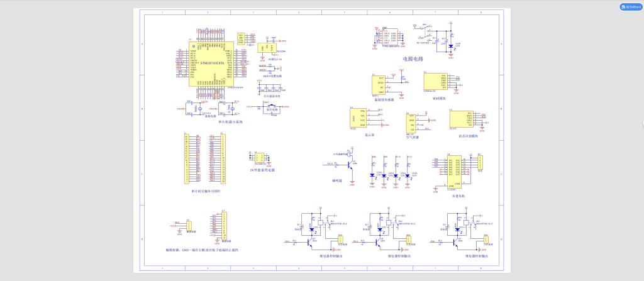Click the 复位电路 reset switch symbol
The image size is (644, 281).
pyautogui.click(x=272, y=106)
